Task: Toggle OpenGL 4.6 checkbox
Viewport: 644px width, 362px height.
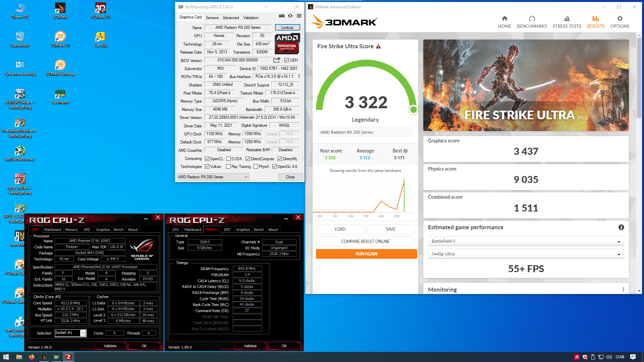Action: pyautogui.click(x=274, y=167)
